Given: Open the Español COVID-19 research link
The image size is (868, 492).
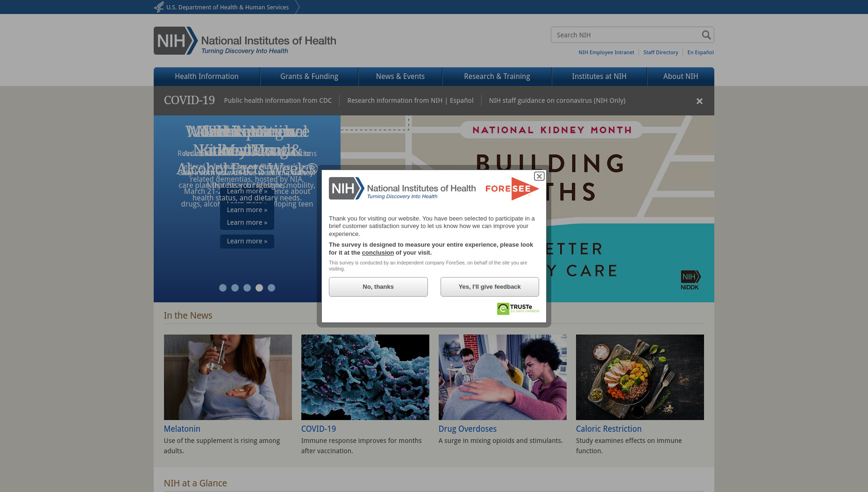Looking at the screenshot, I should point(462,100).
